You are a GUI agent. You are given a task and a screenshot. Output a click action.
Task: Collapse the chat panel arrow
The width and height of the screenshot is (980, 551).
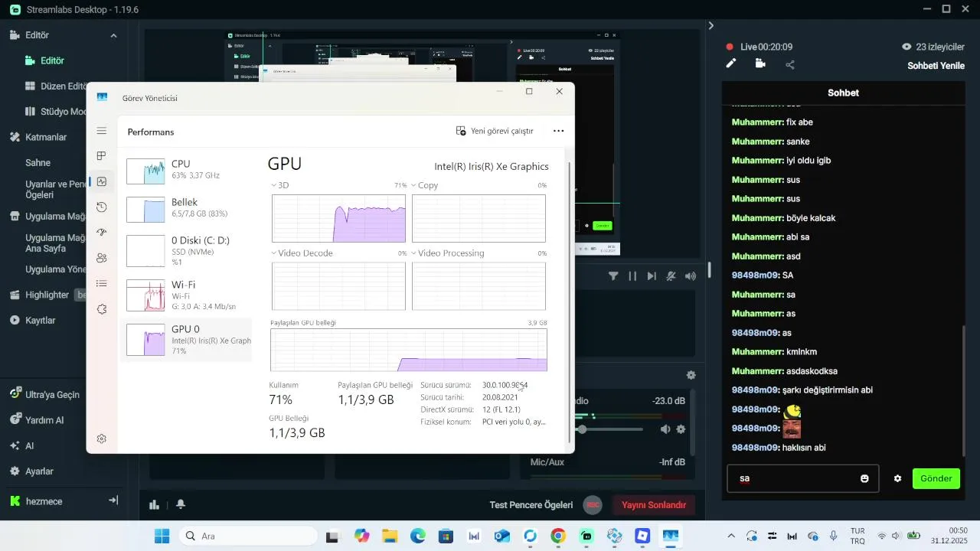711,25
